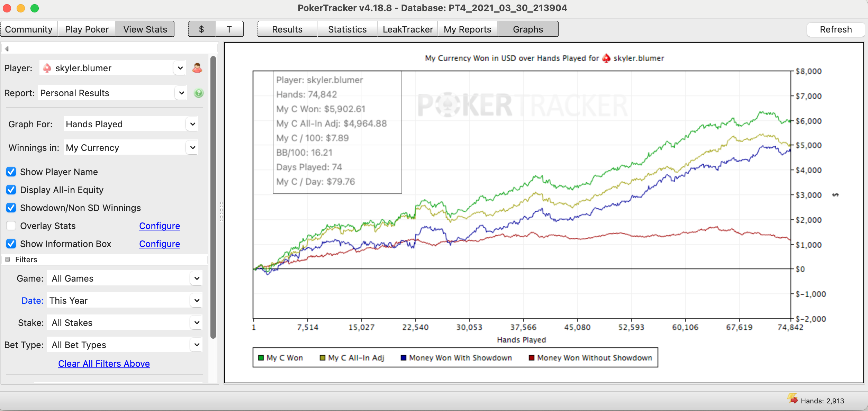
Task: Click the Hands: 2,913 status text
Action: (x=822, y=401)
